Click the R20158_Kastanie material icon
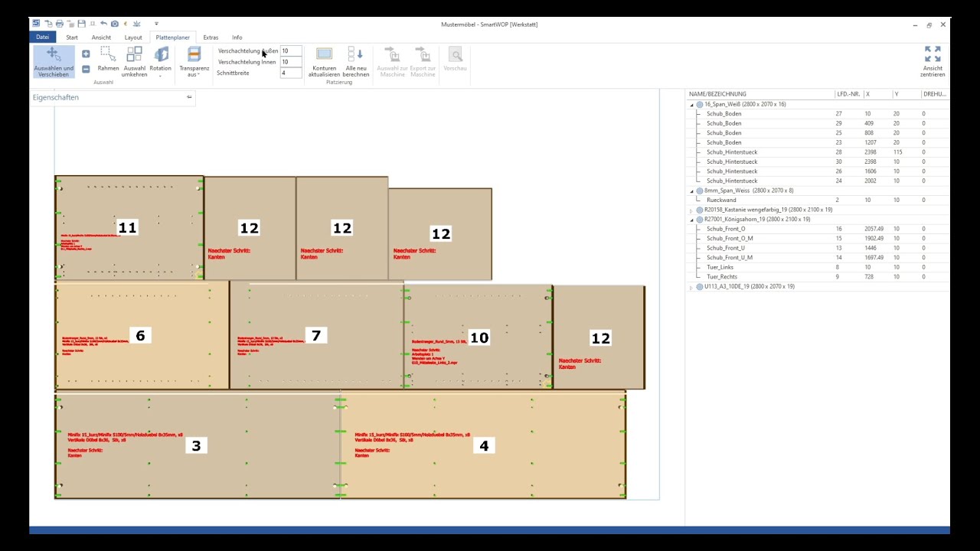This screenshot has width=980, height=551. [700, 210]
